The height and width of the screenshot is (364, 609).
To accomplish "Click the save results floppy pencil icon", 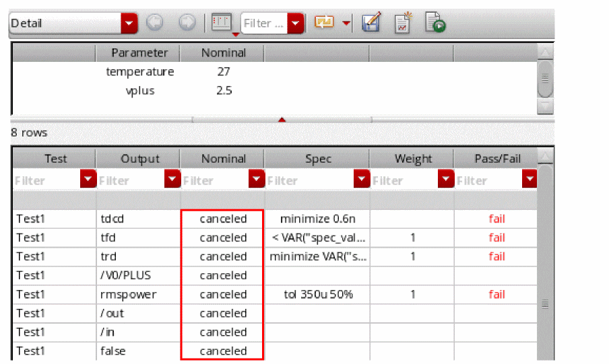I will coord(371,22).
